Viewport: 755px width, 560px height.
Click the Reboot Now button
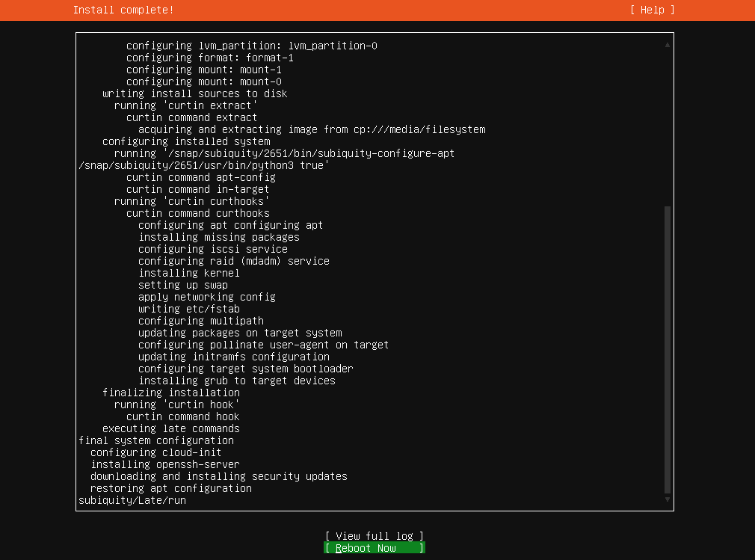coord(374,547)
